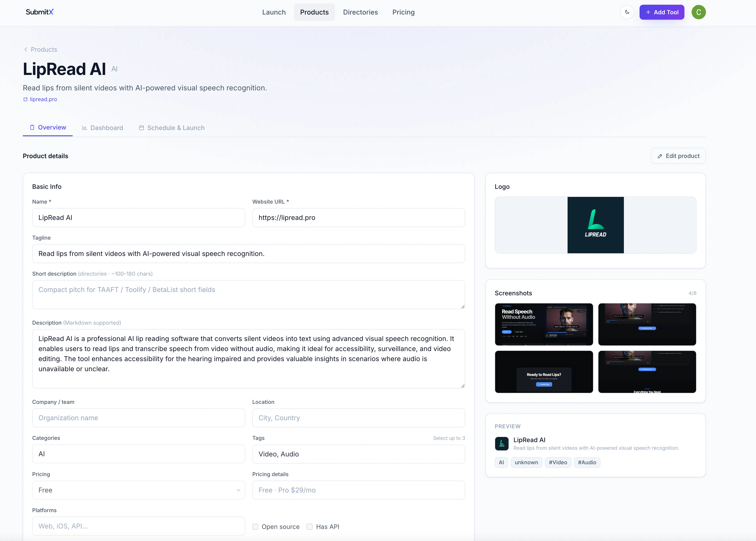Screen dimensions: 756x541
Task: Switch to the Schedule & Launch tab
Action: click(x=171, y=128)
